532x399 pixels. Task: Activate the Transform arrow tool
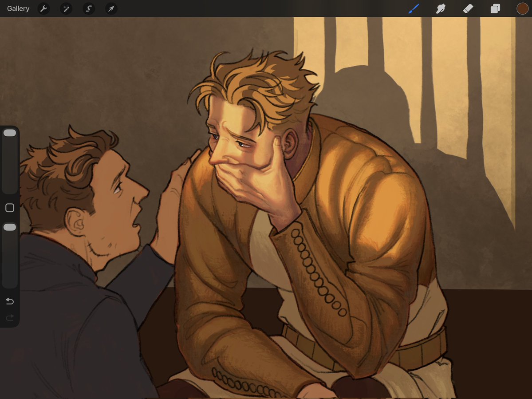tap(111, 8)
